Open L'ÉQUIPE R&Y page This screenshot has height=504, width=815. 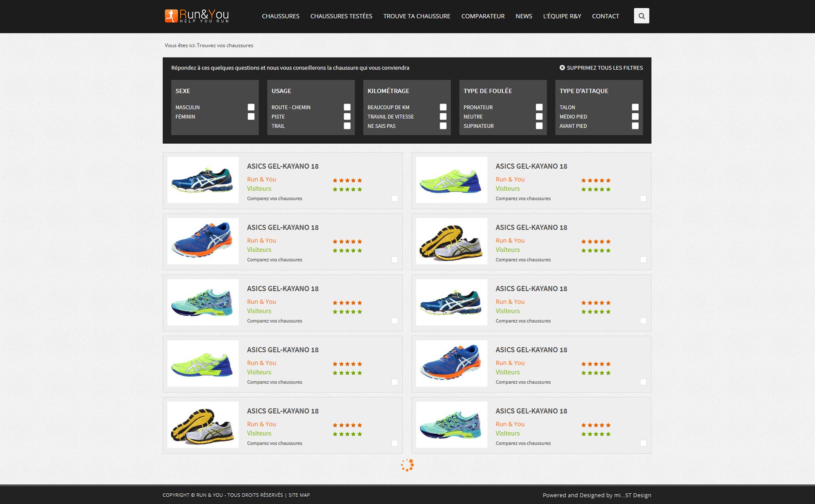pyautogui.click(x=562, y=16)
